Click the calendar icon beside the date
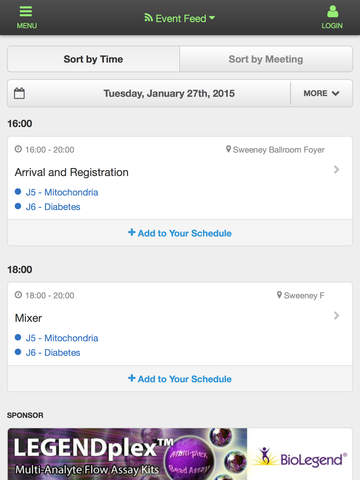This screenshot has width=360, height=480. 19,93
